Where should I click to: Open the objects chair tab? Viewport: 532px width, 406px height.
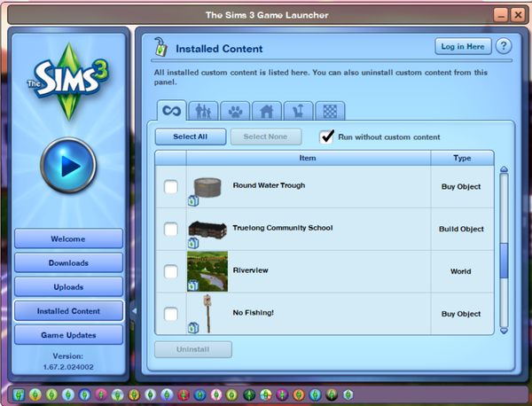(x=297, y=111)
